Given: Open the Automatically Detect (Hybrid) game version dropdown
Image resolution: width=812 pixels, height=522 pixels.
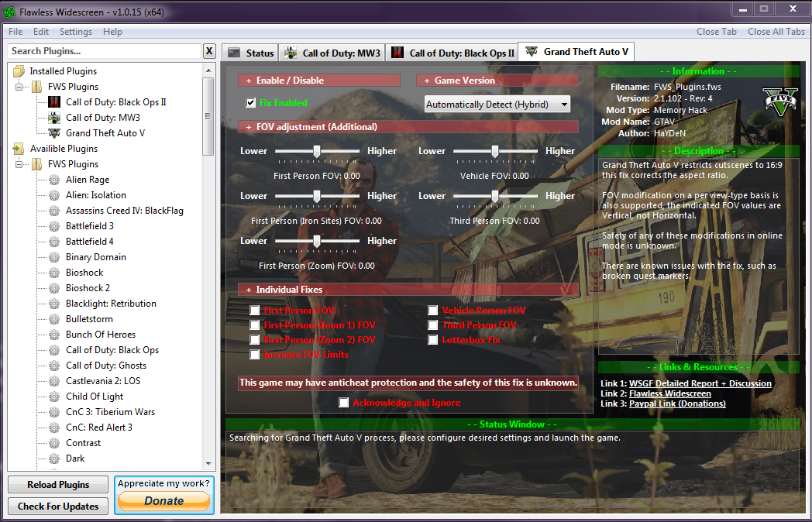Looking at the screenshot, I should pyautogui.click(x=497, y=104).
